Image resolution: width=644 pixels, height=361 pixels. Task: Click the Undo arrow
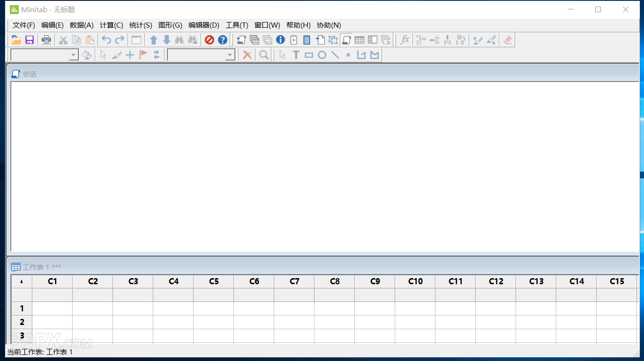coord(106,40)
